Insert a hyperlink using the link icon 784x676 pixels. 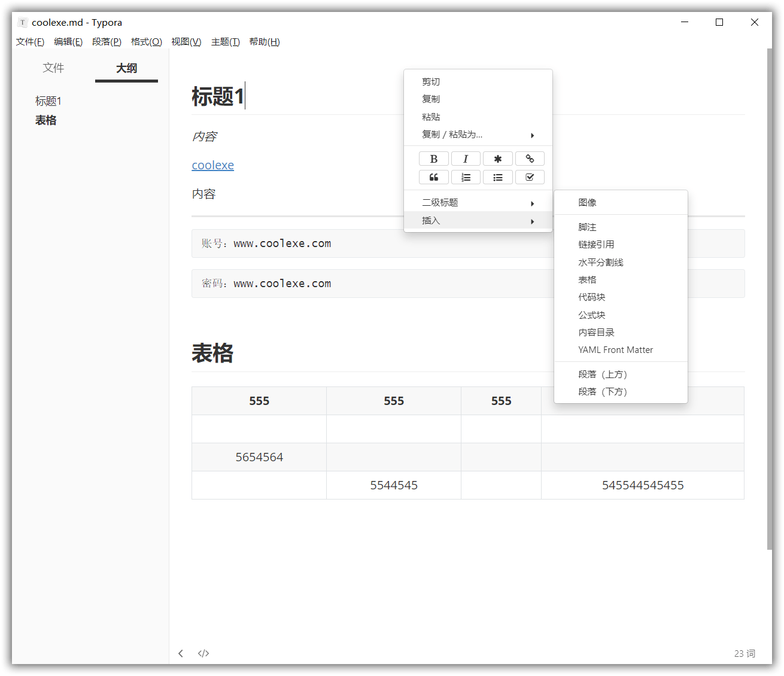[x=530, y=158]
